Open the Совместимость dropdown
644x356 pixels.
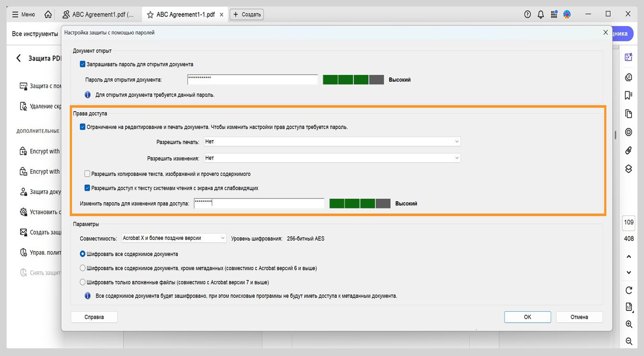point(174,238)
